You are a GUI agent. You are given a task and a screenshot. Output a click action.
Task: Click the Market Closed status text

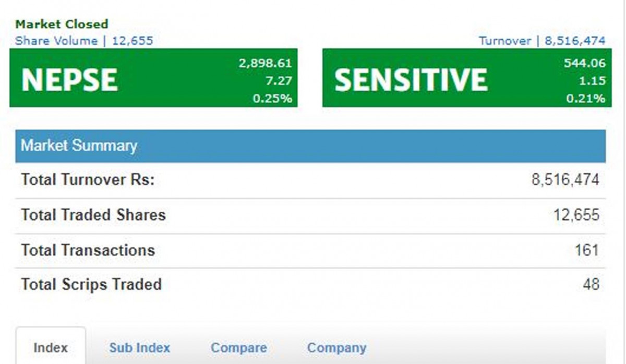[62, 24]
